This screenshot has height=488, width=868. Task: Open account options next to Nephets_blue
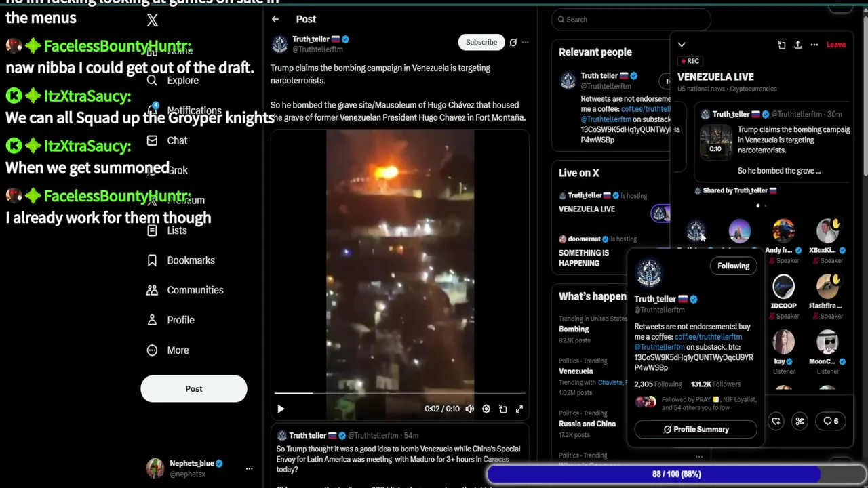tap(249, 468)
